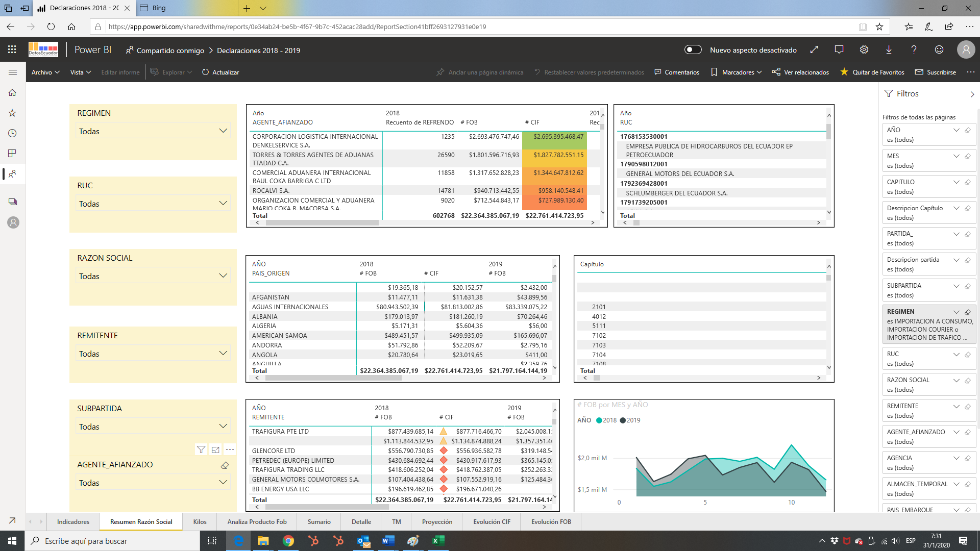This screenshot has height=551, width=980.
Task: Open the notifications chat icon in header
Action: 839,49
